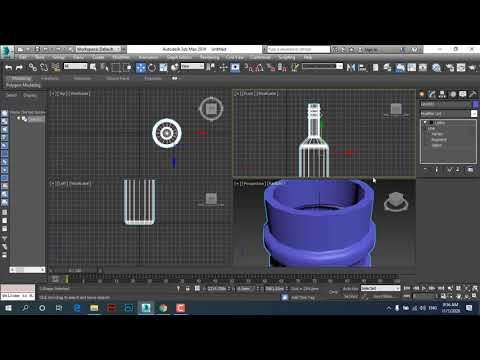The image size is (480, 360).
Task: Open the Curve Editor icon
Action: [x=412, y=68]
